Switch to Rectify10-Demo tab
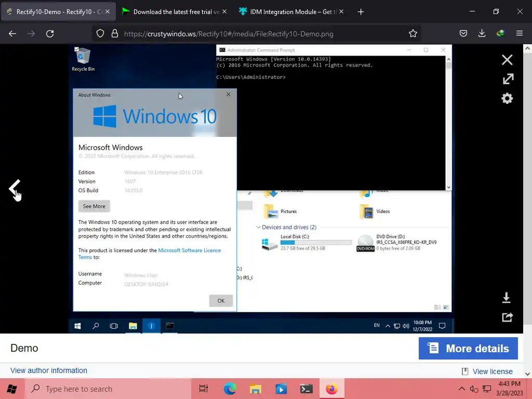This screenshot has width=532, height=399. (x=58, y=12)
